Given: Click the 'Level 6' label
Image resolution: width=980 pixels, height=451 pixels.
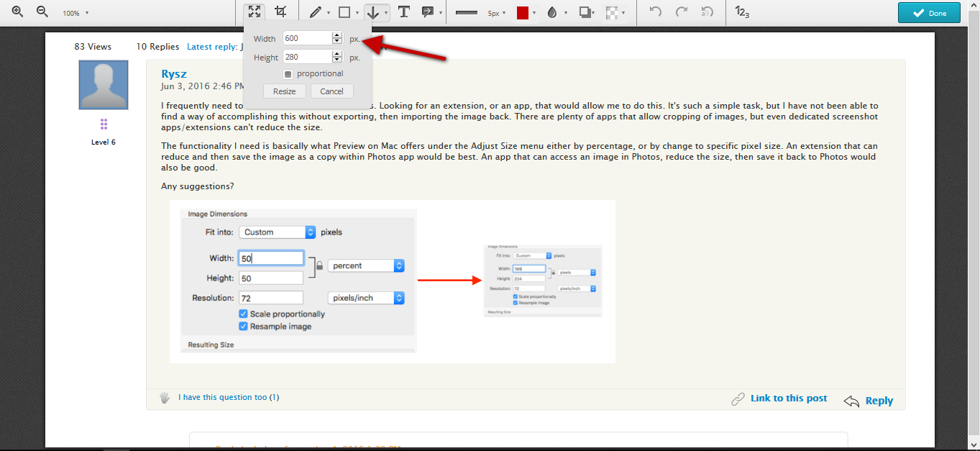Looking at the screenshot, I should pyautogui.click(x=104, y=142).
